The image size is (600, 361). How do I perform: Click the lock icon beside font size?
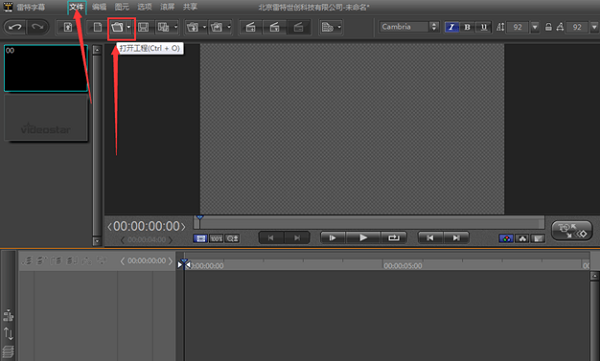pos(548,27)
